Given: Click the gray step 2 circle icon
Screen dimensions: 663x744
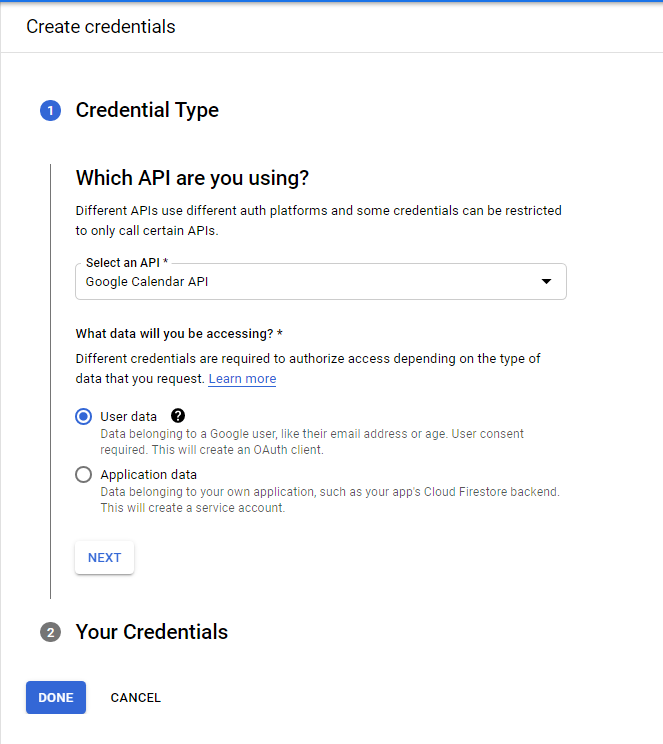Looking at the screenshot, I should (x=50, y=632).
